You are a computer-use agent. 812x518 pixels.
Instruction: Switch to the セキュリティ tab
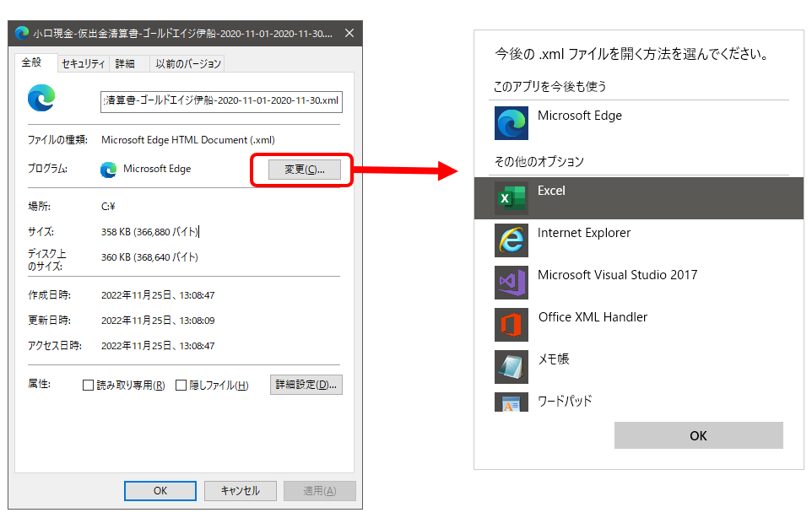tap(84, 64)
